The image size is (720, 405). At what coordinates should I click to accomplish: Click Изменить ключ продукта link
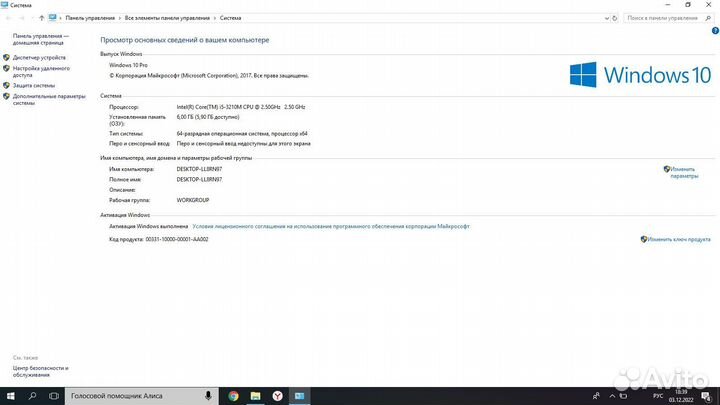(x=678, y=239)
